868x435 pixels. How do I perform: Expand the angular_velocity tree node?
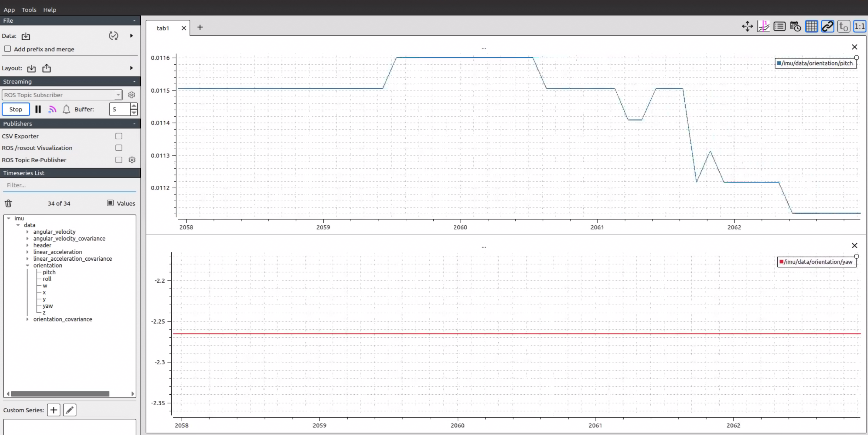pyautogui.click(x=27, y=232)
